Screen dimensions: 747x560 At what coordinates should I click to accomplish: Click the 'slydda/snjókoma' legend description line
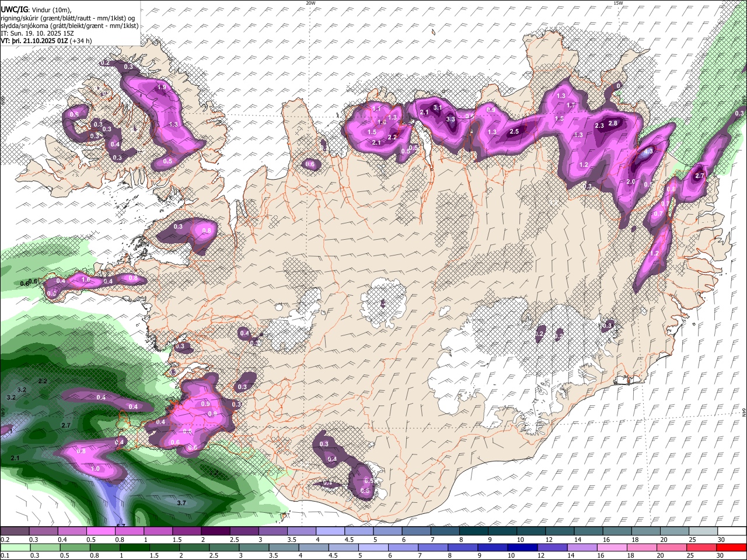click(69, 26)
